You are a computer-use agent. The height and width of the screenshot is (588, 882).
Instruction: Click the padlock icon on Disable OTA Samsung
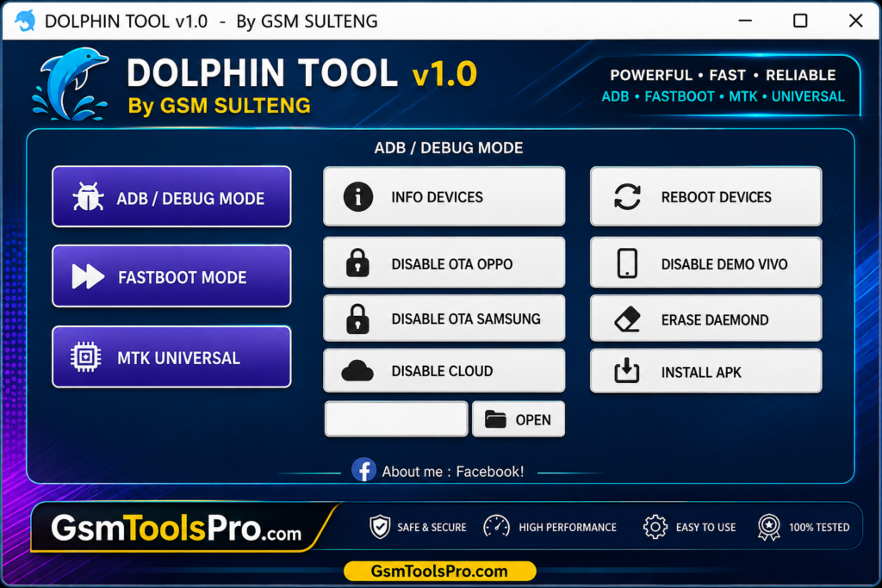tap(357, 319)
